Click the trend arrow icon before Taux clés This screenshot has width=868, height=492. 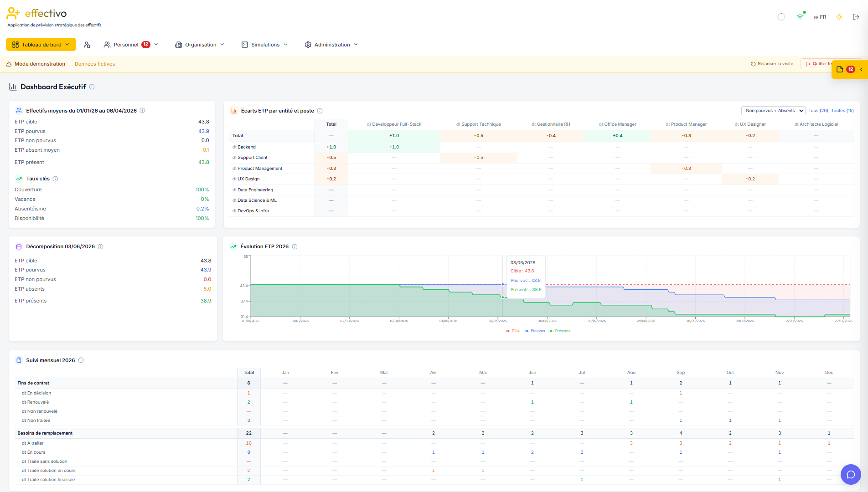point(19,179)
